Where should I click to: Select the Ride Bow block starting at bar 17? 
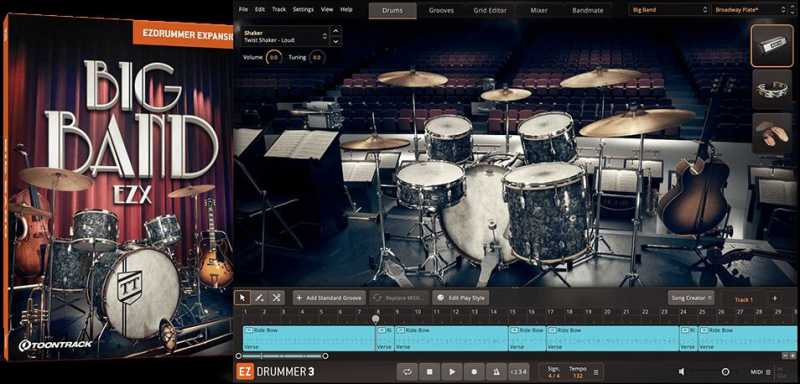coord(612,339)
